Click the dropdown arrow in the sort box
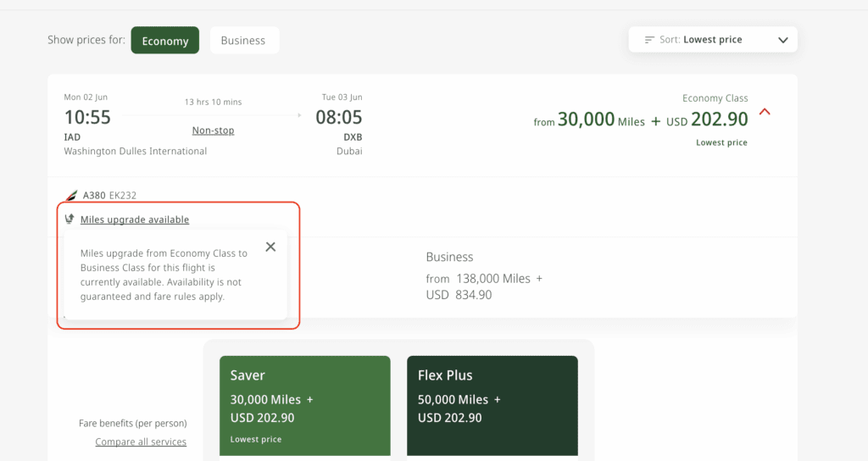The height and width of the screenshot is (461, 868). [782, 40]
